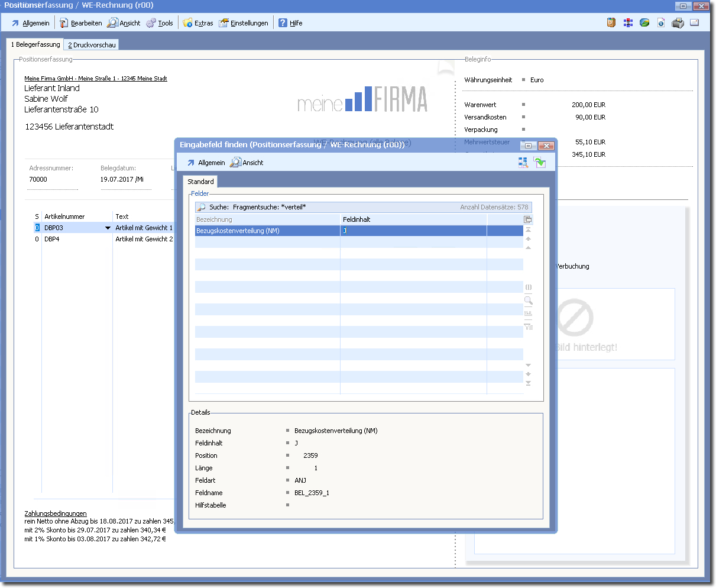
Task: Click the grid search icon in dialog toolbar
Action: [523, 163]
